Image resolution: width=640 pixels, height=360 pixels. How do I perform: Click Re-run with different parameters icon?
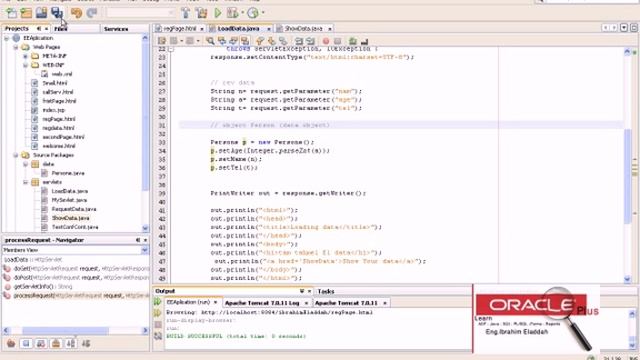pyautogui.click(x=158, y=313)
